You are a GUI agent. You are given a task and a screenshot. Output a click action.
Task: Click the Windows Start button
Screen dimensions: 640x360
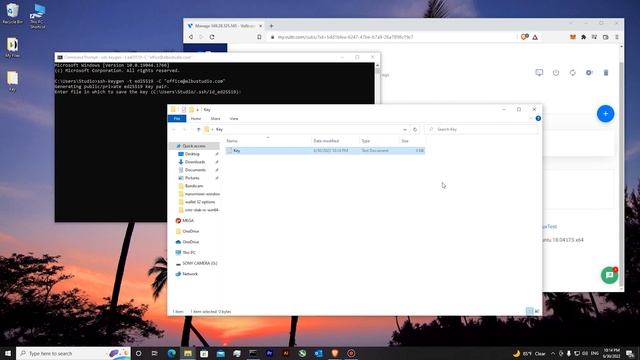click(x=8, y=353)
